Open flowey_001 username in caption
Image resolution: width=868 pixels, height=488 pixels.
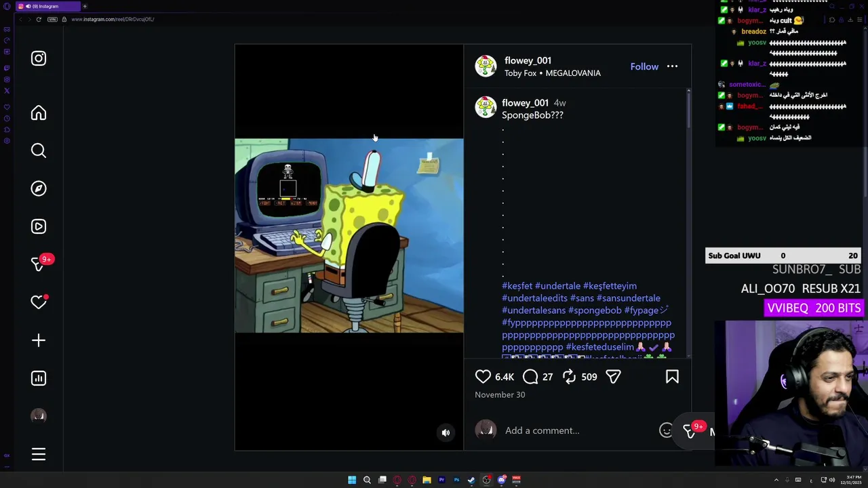pos(525,103)
